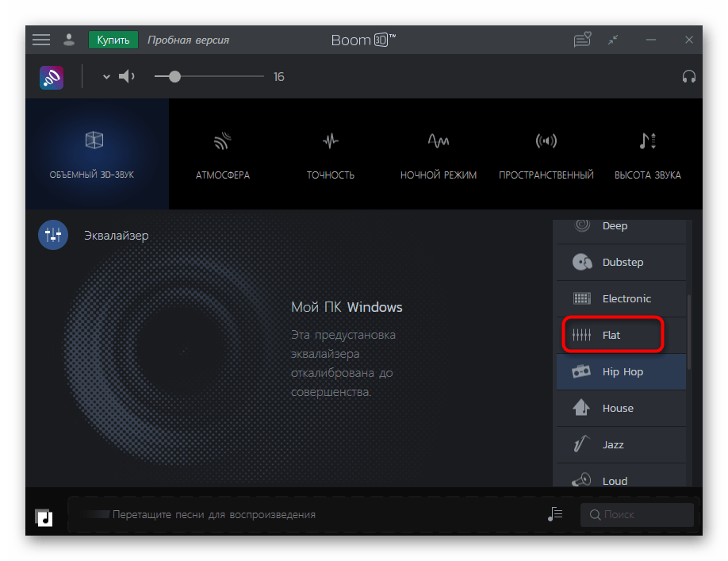Choose the Deep equalizer preset
728x561 pixels.
[621, 231]
